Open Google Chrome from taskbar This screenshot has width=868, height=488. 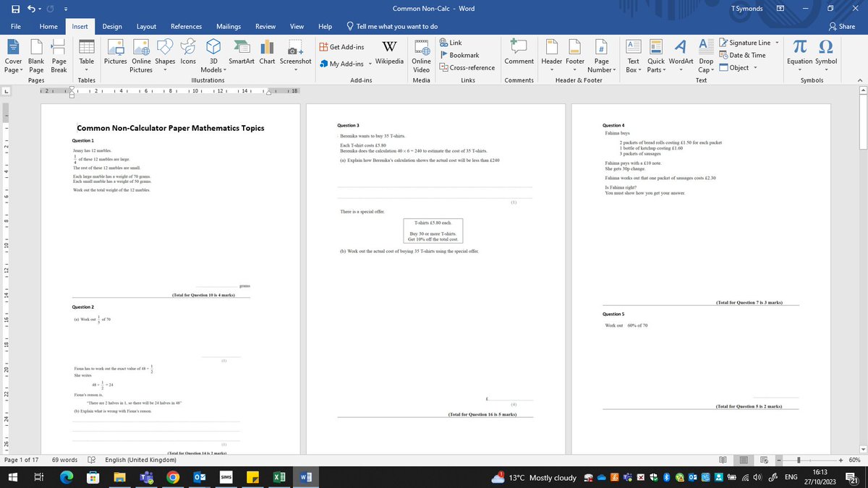tap(172, 478)
